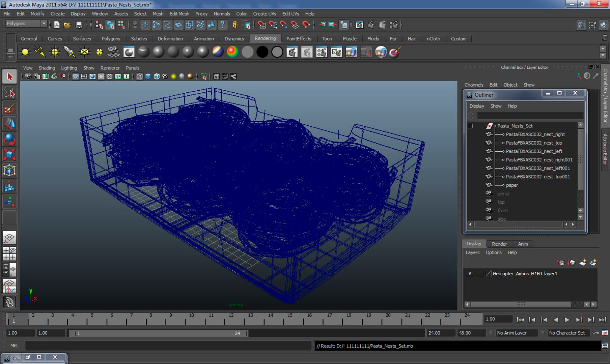
Task: Select the paper object in Outliner
Action: coord(511,185)
